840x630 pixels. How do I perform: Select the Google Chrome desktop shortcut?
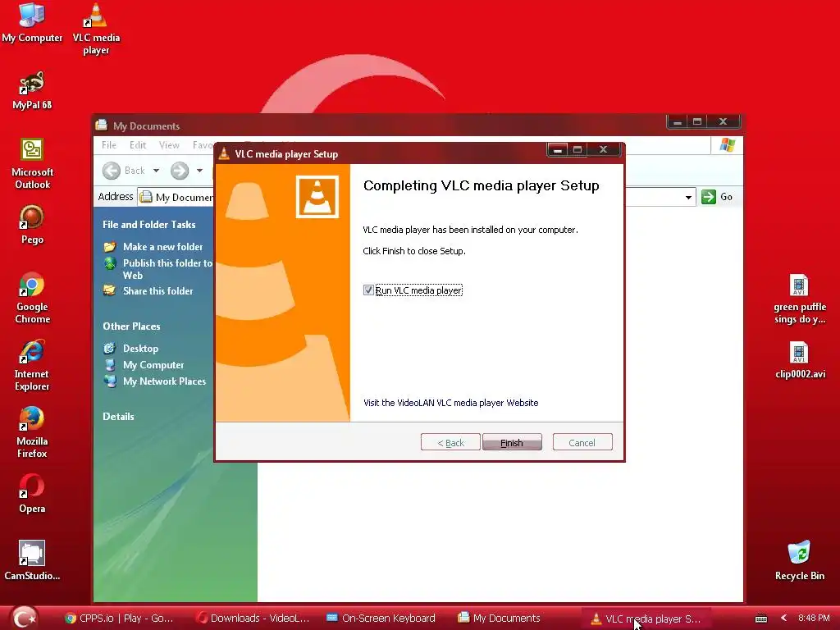(x=32, y=298)
